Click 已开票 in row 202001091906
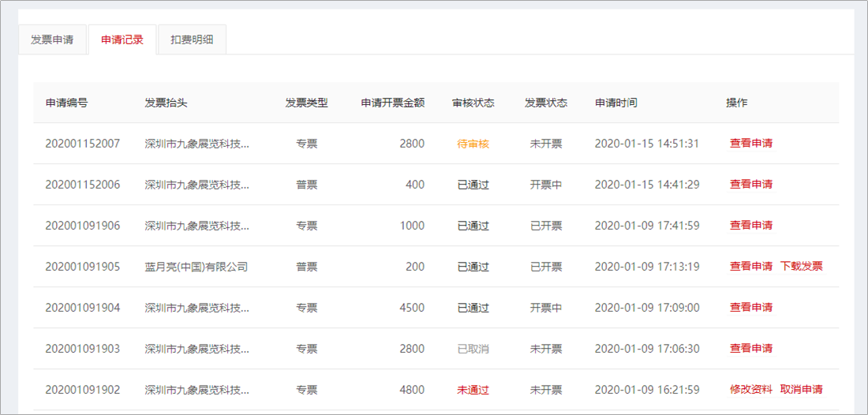 click(x=546, y=225)
